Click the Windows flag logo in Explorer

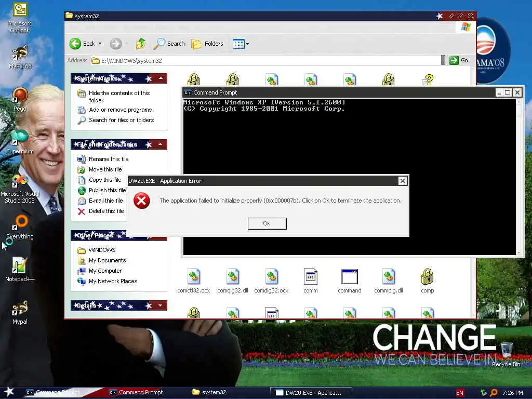pos(466,27)
